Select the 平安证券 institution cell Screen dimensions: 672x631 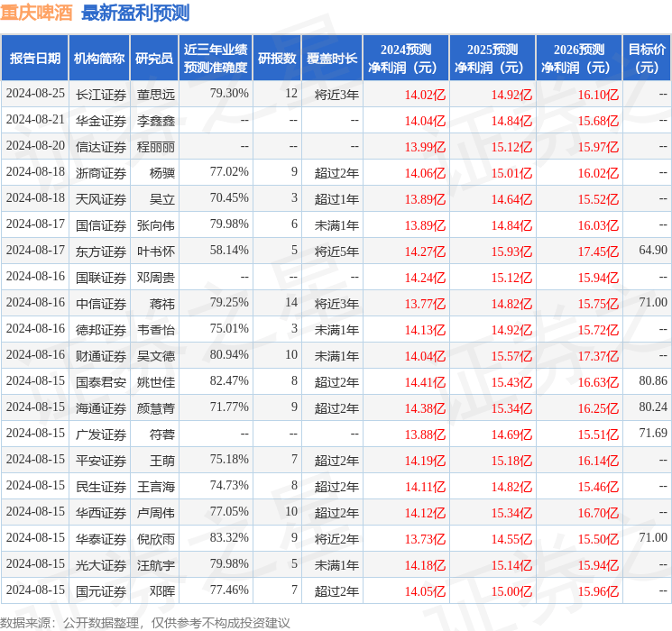[101, 461]
